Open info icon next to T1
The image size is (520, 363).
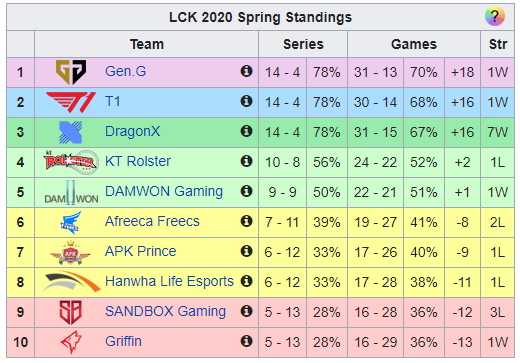tap(246, 101)
